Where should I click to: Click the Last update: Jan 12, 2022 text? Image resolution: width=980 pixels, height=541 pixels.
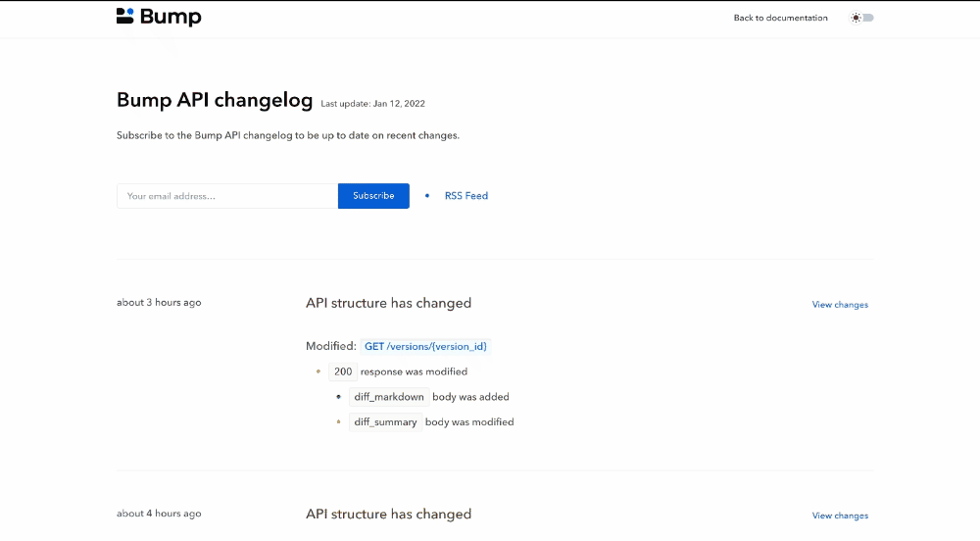pyautogui.click(x=373, y=104)
